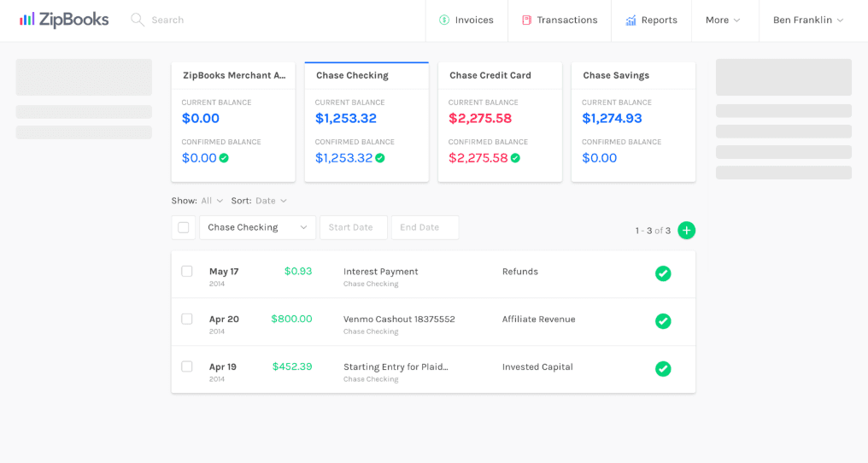Click the Start Date field
Viewport: 868px width, 463px height.
[x=353, y=227]
